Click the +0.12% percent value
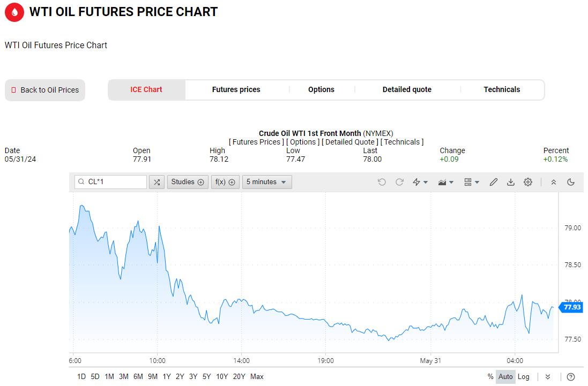This screenshot has height=386, width=588. 555,159
